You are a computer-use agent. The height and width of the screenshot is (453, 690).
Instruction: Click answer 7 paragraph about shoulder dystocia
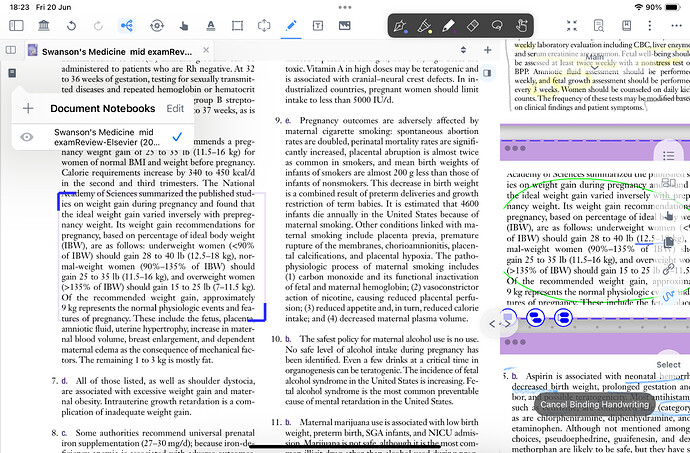pos(153,396)
